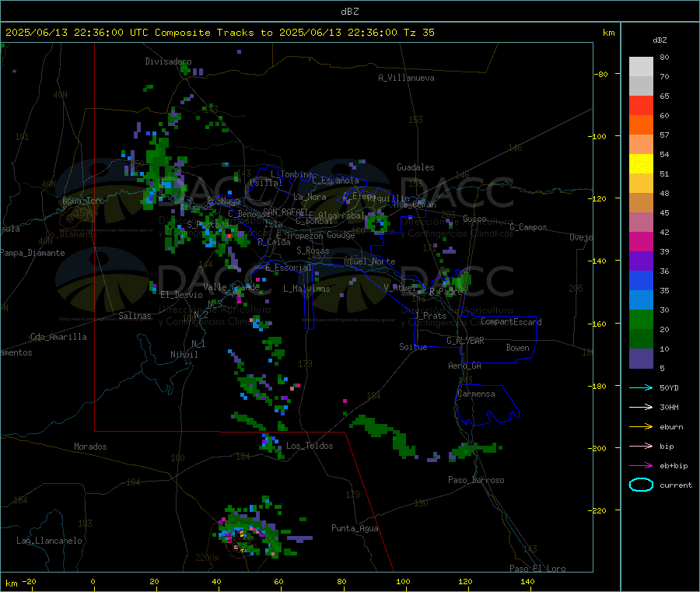Click the eb+bip magenta arrow icon
Viewport: 700px width, 592px height.
(641, 465)
